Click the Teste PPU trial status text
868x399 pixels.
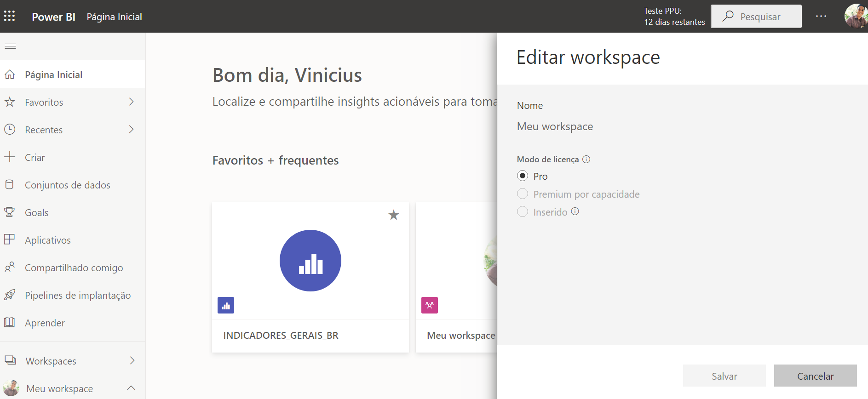674,17
